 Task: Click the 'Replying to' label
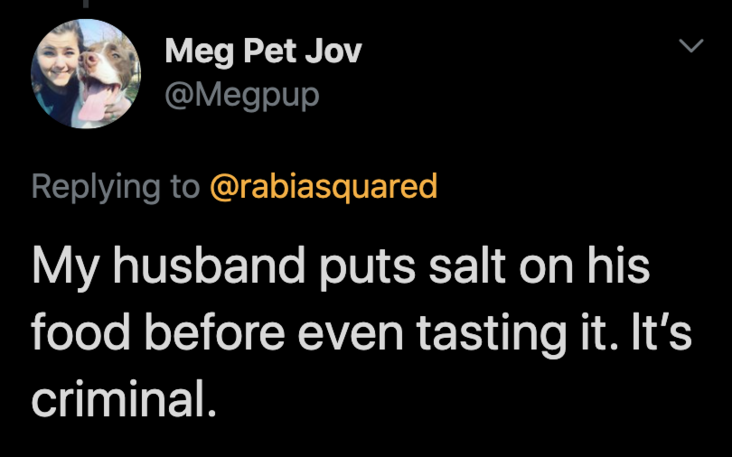click(x=115, y=186)
